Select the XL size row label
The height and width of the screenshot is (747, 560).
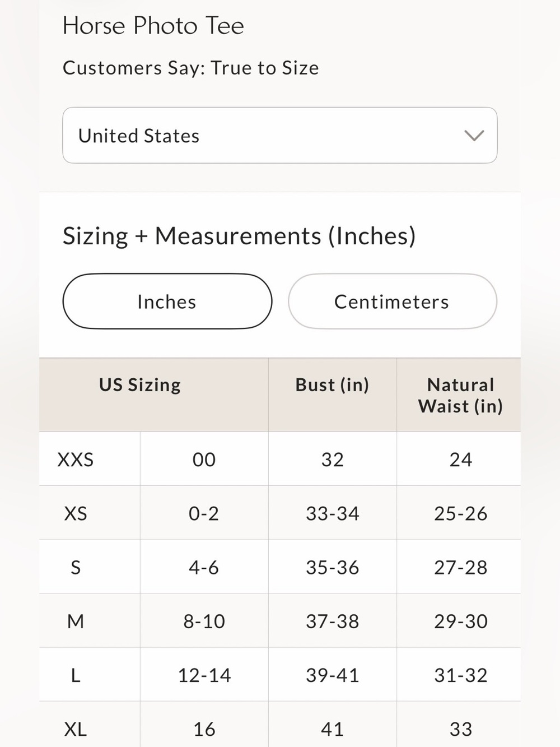pyautogui.click(x=76, y=729)
